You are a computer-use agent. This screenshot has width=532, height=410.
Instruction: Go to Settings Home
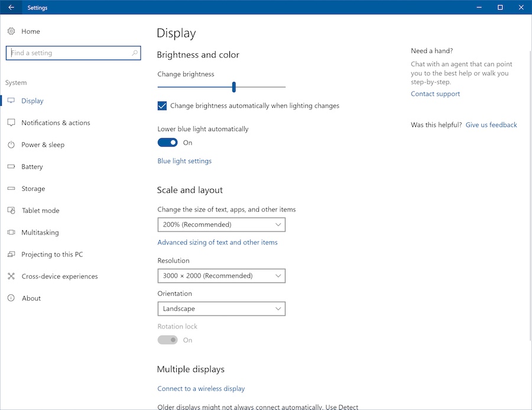(x=30, y=31)
